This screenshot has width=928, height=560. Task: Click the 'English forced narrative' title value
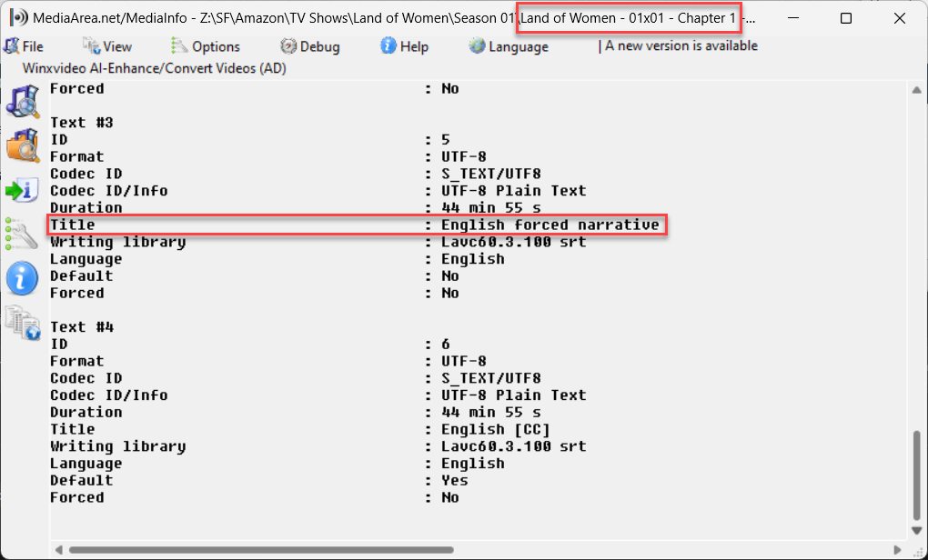[550, 225]
